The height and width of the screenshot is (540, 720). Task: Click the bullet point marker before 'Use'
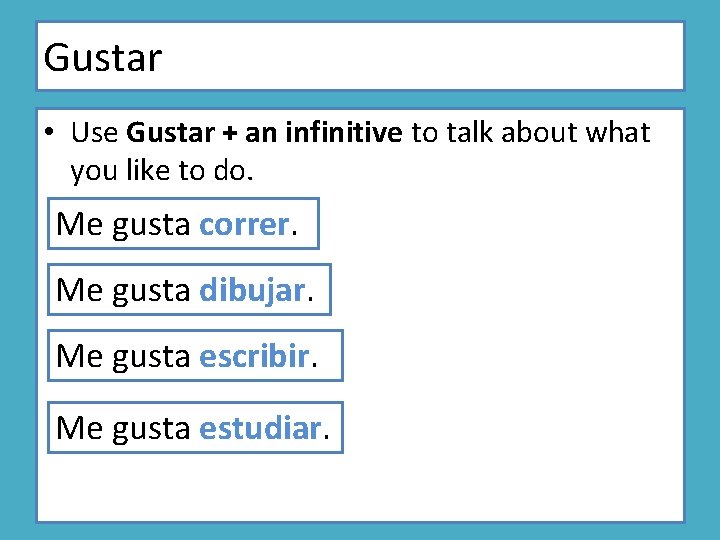coord(48,133)
